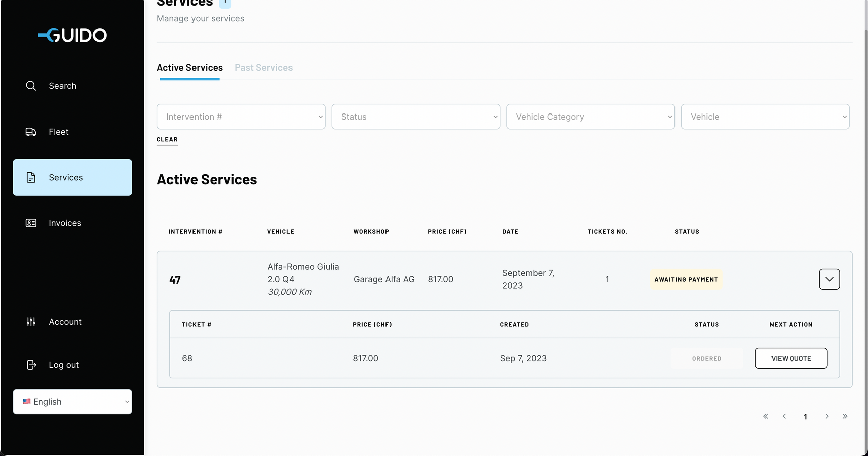The height and width of the screenshot is (456, 868).
Task: Click the Search magnifier icon
Action: pos(31,86)
